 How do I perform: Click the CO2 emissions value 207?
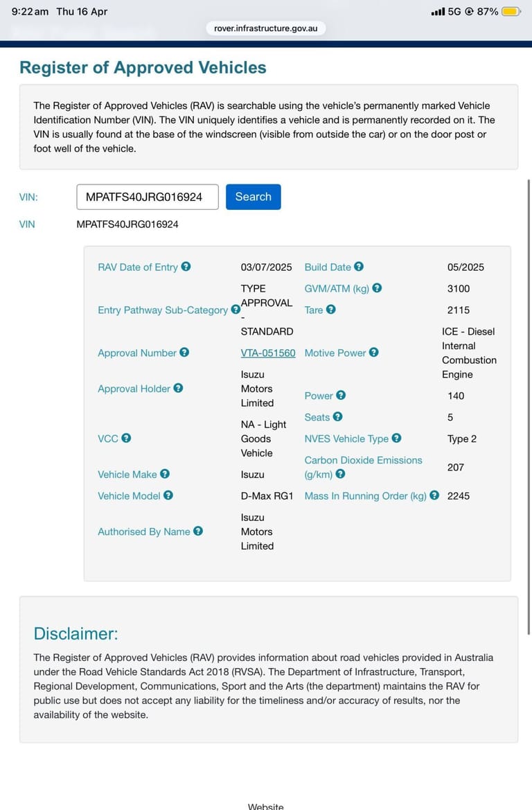tap(456, 467)
